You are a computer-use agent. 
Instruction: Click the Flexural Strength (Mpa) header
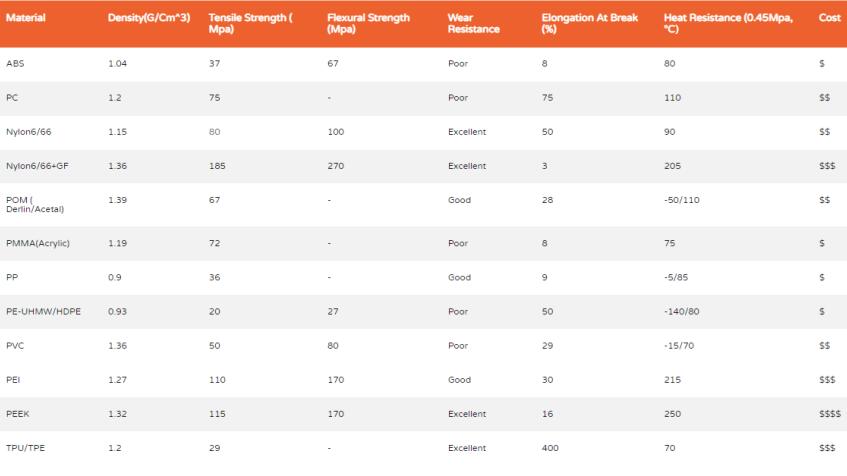tap(368, 23)
